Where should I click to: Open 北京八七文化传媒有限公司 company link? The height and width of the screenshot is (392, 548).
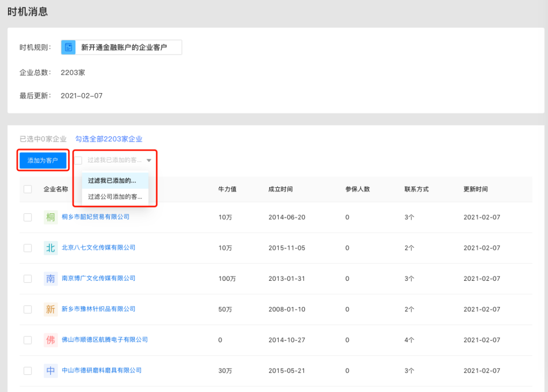coord(98,248)
